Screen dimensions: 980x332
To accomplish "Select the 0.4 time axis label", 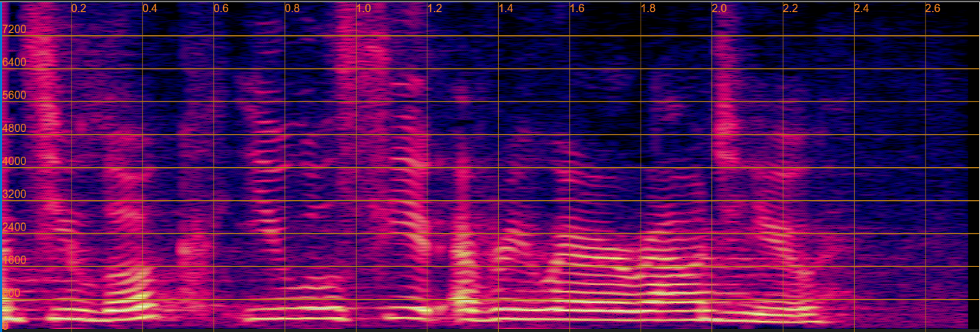I will pyautogui.click(x=150, y=8).
